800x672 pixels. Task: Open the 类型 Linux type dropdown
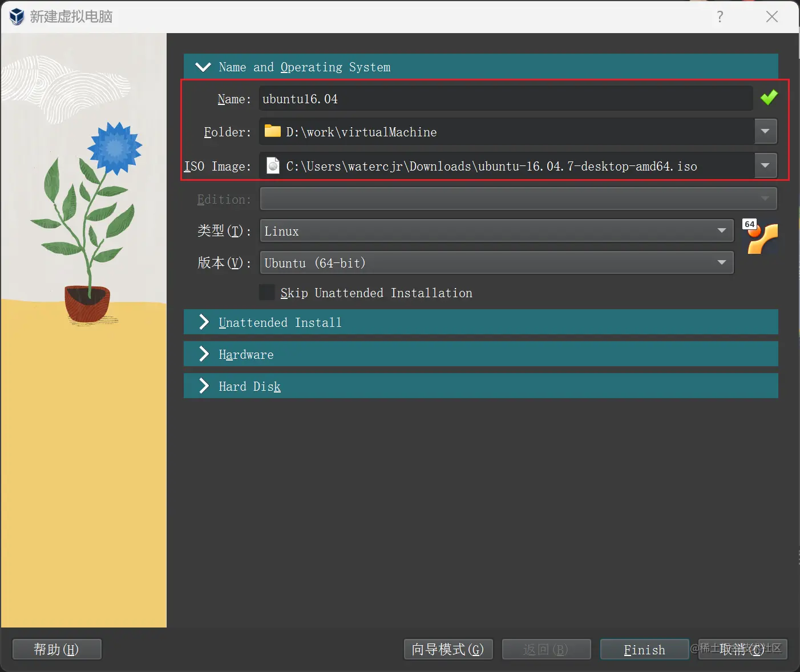(496, 231)
